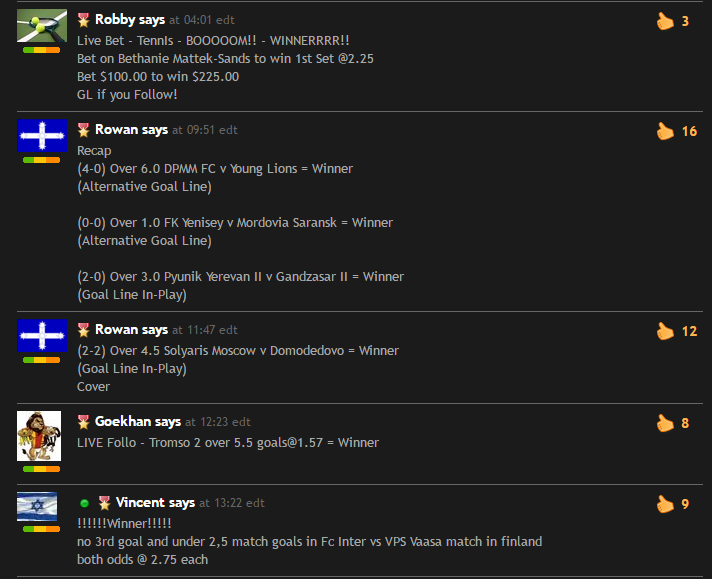712x579 pixels.
Task: Click the 16 likes count on Rowan's Recap
Action: (689, 132)
